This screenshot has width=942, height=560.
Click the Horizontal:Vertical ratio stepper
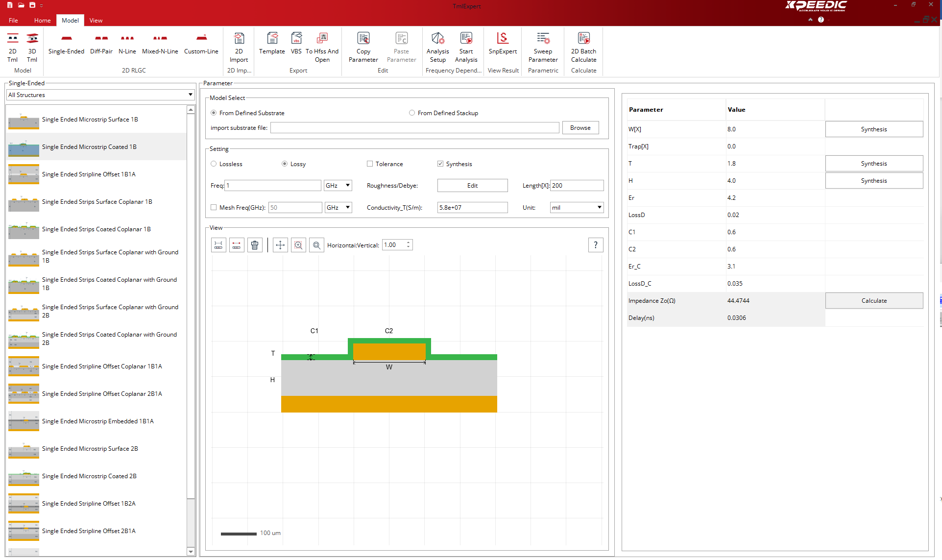point(409,245)
